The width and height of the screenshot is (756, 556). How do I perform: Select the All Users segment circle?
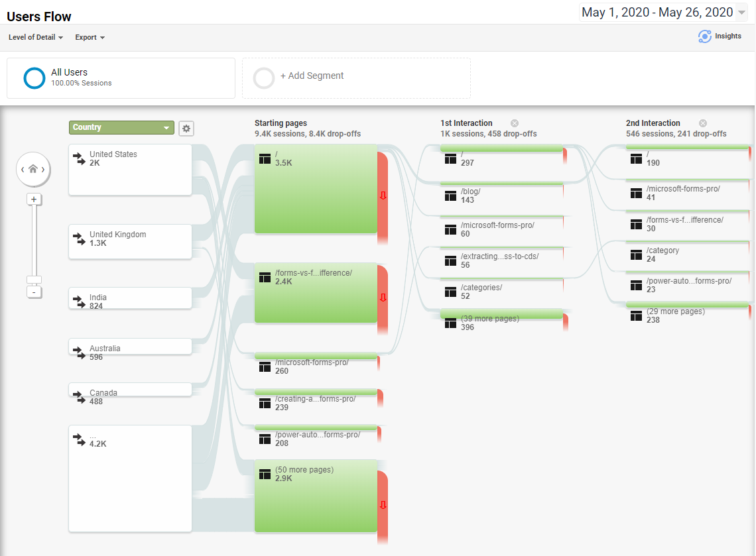pyautogui.click(x=34, y=78)
